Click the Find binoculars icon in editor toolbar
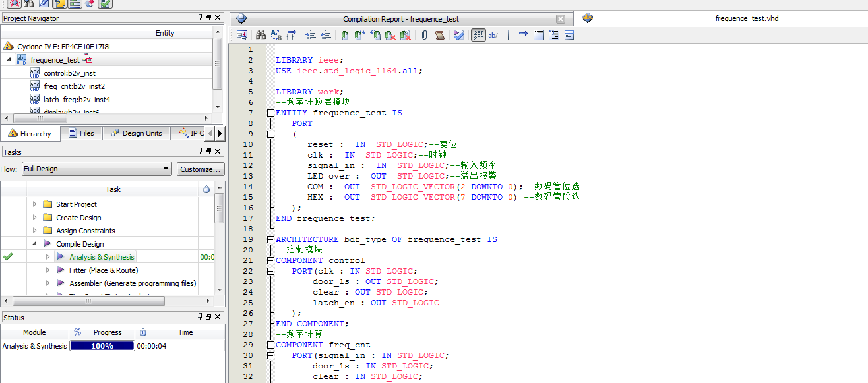This screenshot has height=383, width=868. 261,36
